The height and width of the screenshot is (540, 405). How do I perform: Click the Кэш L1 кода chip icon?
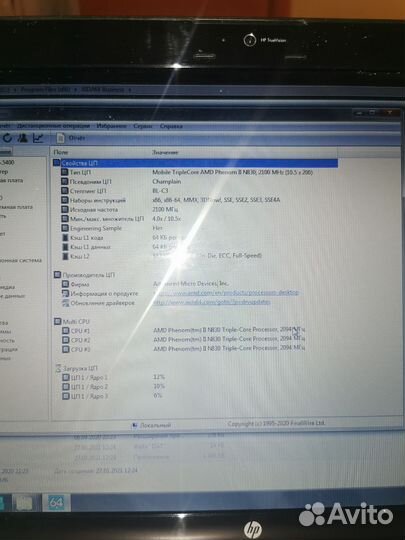click(x=65, y=237)
